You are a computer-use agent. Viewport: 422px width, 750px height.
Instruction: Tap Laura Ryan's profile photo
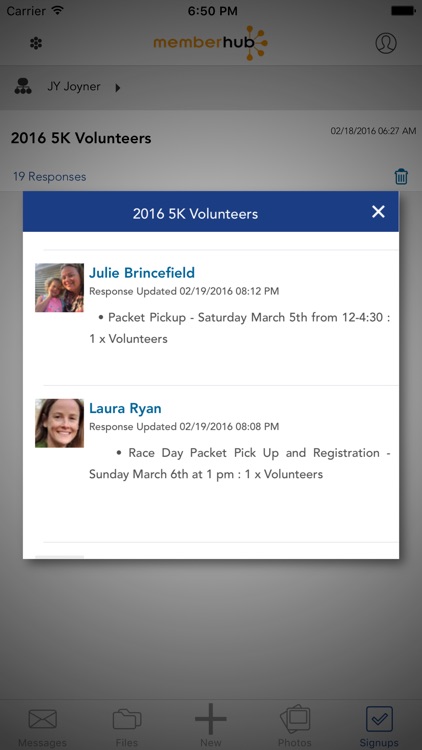point(59,423)
